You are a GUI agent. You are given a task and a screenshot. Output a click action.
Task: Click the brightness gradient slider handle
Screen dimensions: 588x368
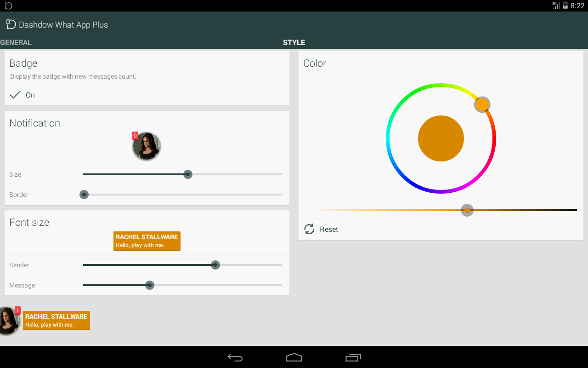[x=467, y=210]
